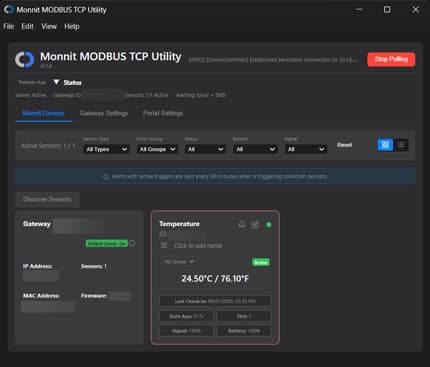Open the Status filter dropdown
The height and width of the screenshot is (367, 430).
coord(205,149)
